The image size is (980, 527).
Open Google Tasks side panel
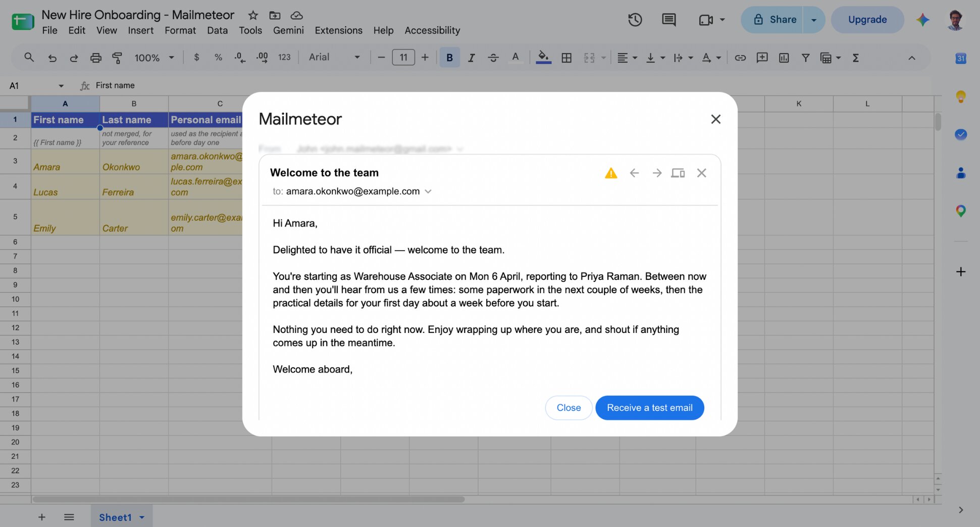click(x=960, y=134)
